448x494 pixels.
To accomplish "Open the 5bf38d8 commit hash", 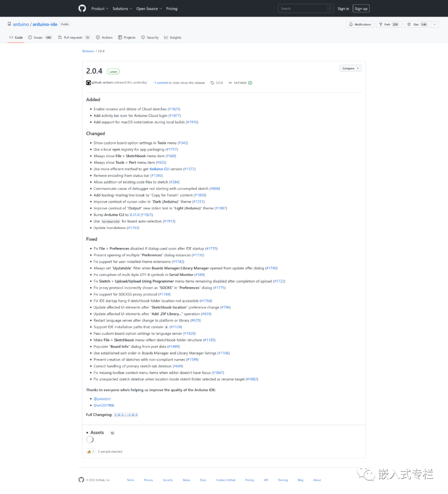I will pos(240,83).
